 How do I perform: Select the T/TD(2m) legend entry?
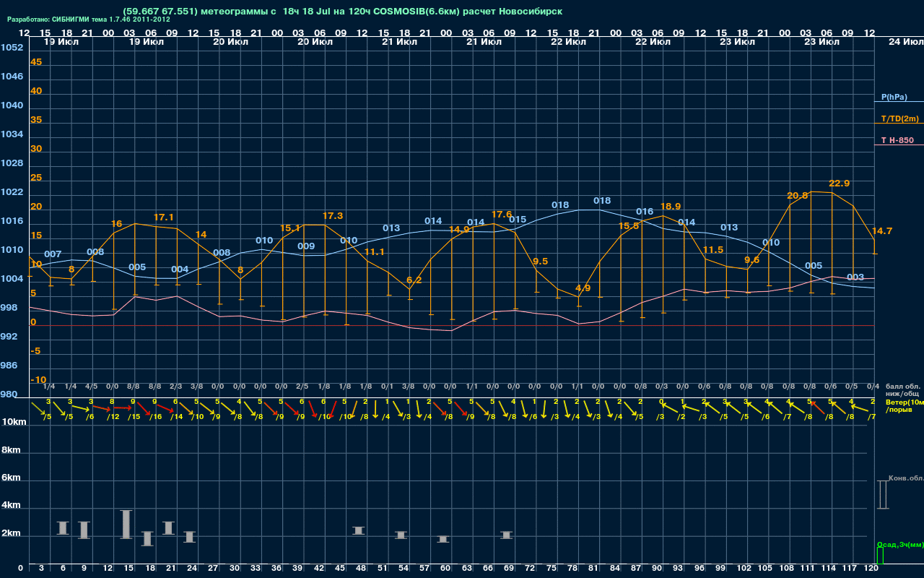pyautogui.click(x=899, y=118)
